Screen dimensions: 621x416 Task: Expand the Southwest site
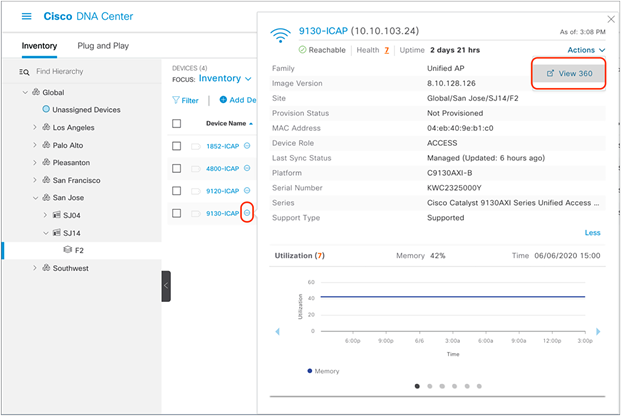35,268
